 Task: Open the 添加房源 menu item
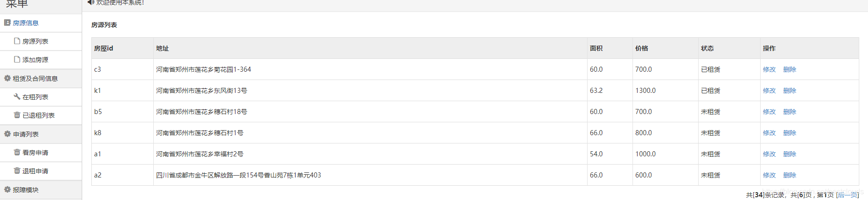pyautogui.click(x=35, y=60)
